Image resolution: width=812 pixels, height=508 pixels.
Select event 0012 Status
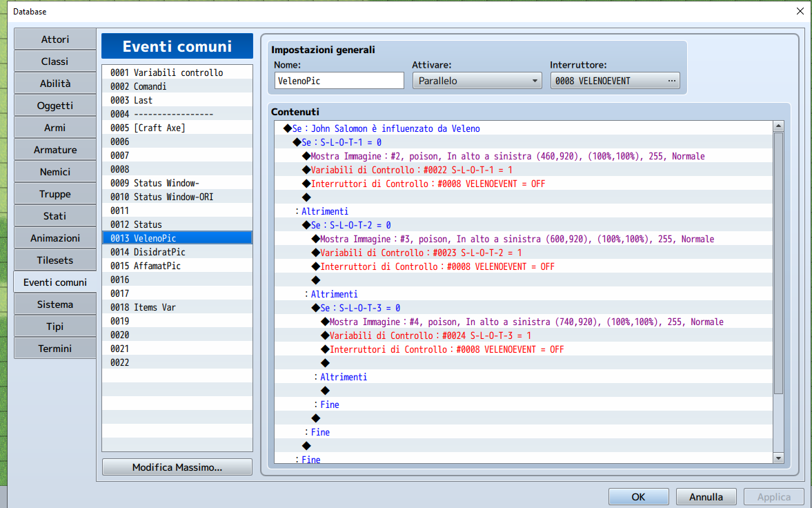177,224
